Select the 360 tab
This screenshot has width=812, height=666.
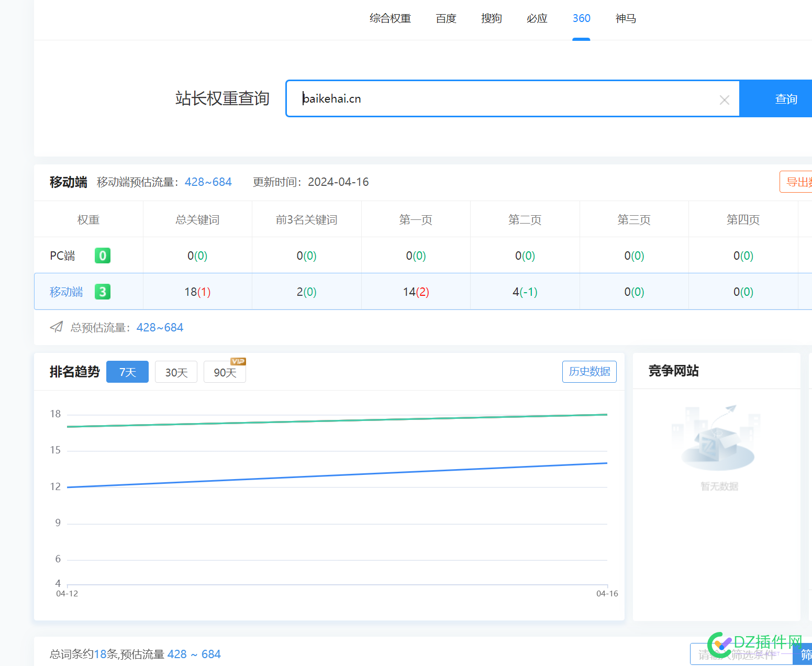pos(581,18)
